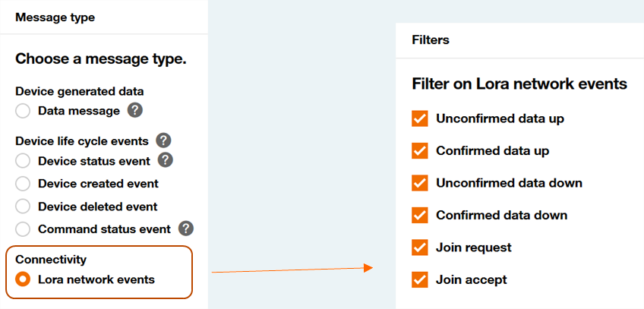Show help for Device status event
This screenshot has width=644, height=309.
[166, 160]
